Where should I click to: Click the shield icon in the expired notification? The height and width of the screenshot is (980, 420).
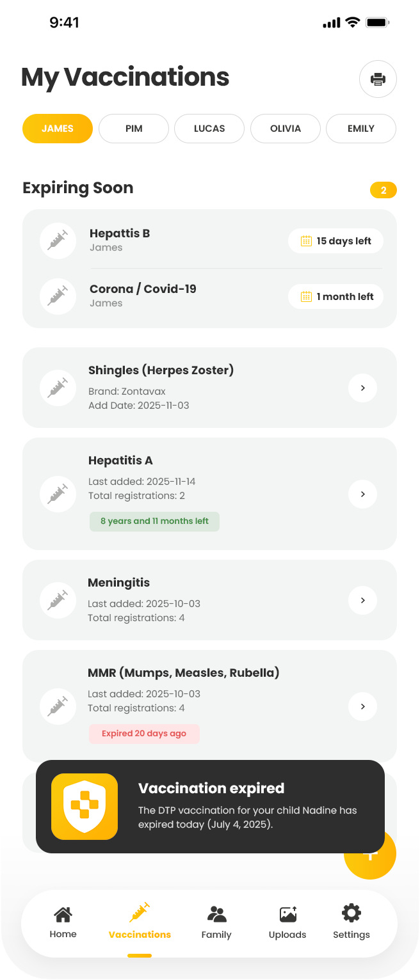(x=84, y=807)
